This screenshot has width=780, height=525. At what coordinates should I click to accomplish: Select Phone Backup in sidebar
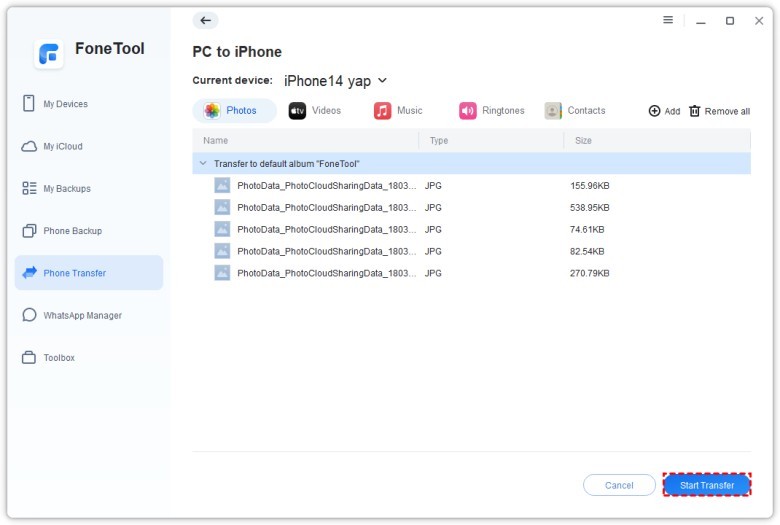(x=72, y=231)
